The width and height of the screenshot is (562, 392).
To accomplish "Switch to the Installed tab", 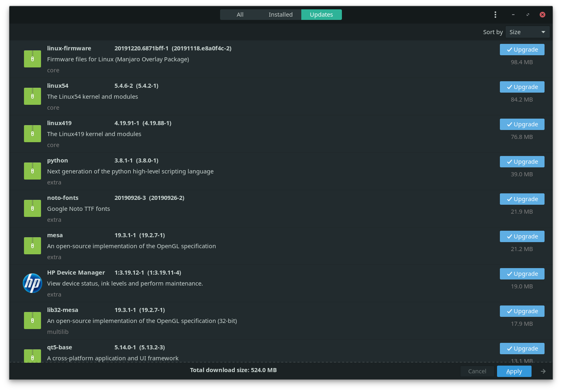I will pos(281,15).
